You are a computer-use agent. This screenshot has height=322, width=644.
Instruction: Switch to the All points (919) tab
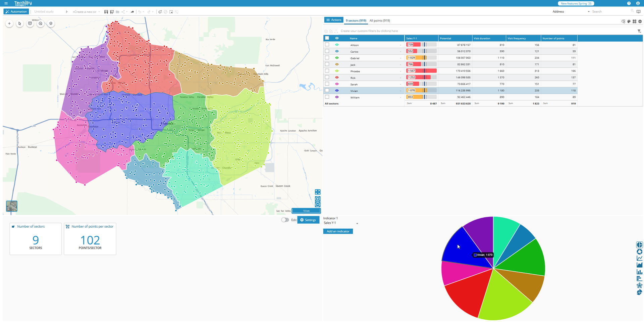tap(379, 20)
